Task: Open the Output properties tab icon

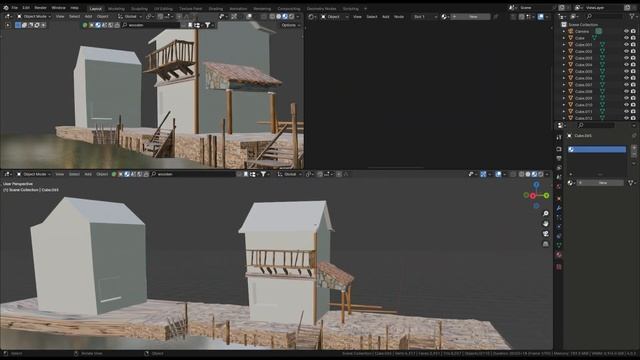Action: 559,158
